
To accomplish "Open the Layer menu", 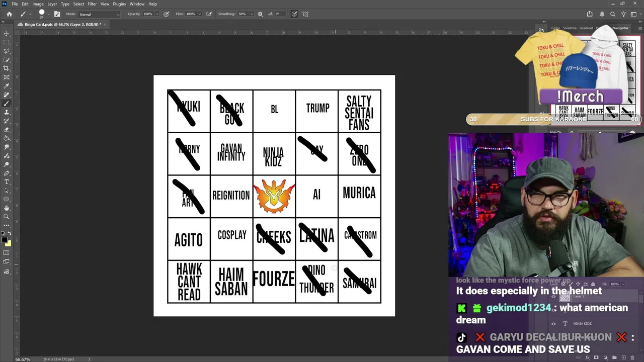I will 52,4.
